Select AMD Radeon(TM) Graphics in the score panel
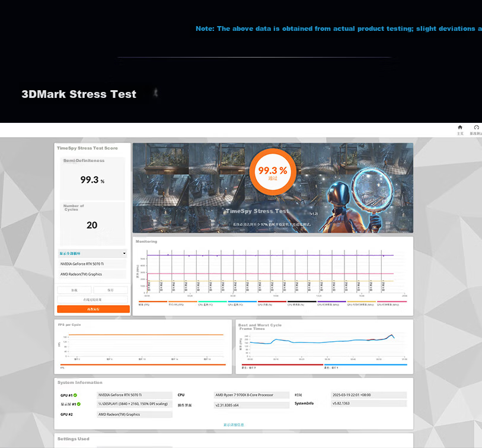 tap(92, 274)
